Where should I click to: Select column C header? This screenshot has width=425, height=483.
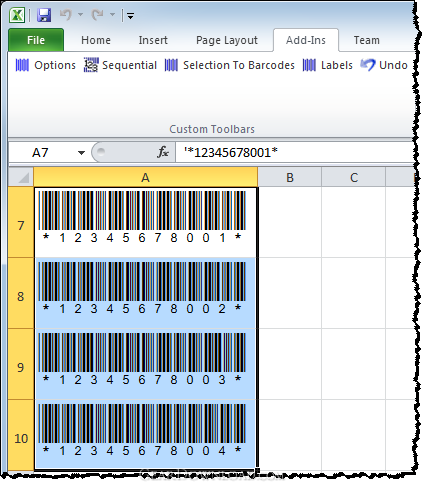coord(354,177)
